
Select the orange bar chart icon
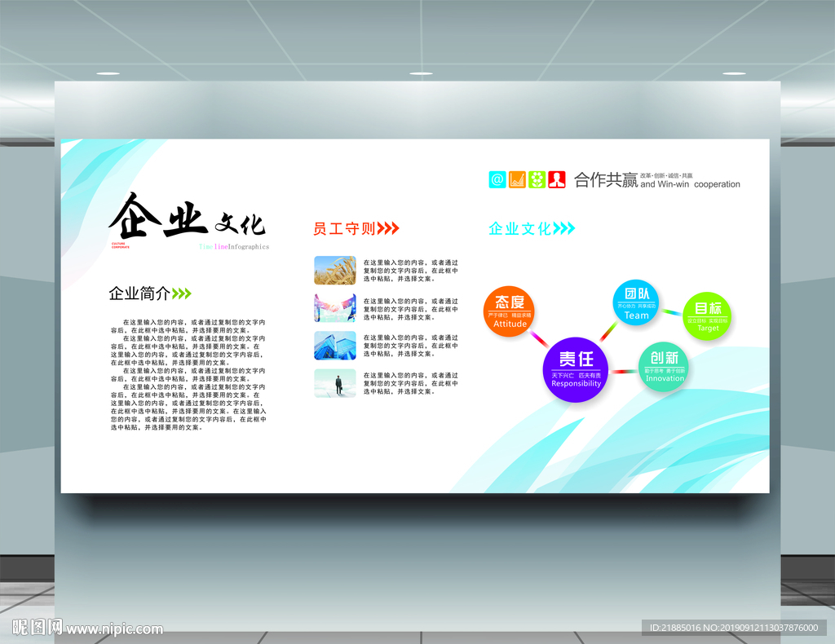[517, 179]
